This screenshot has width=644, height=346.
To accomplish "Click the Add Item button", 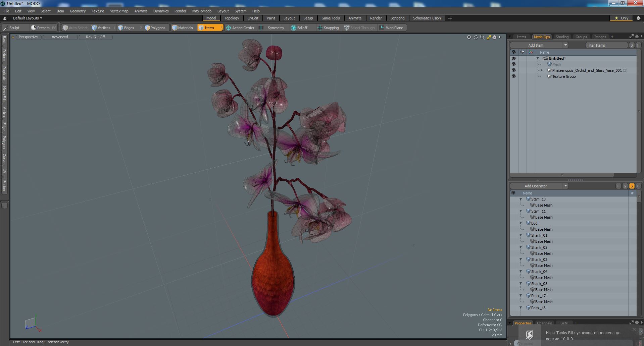I will pos(536,45).
